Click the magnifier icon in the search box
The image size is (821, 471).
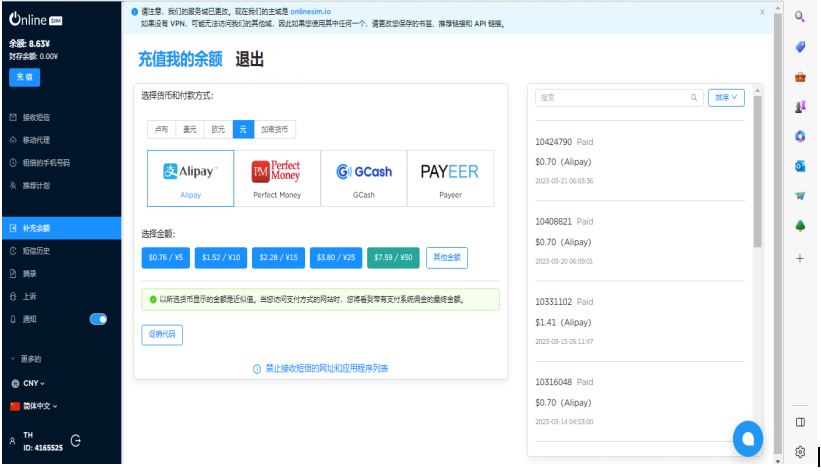[x=694, y=97]
